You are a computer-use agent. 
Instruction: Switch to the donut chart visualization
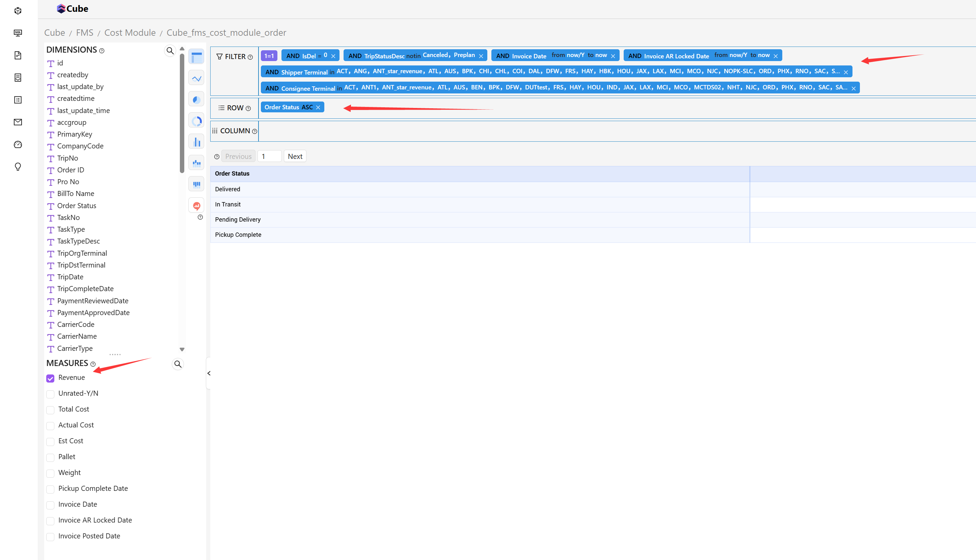coord(196,120)
